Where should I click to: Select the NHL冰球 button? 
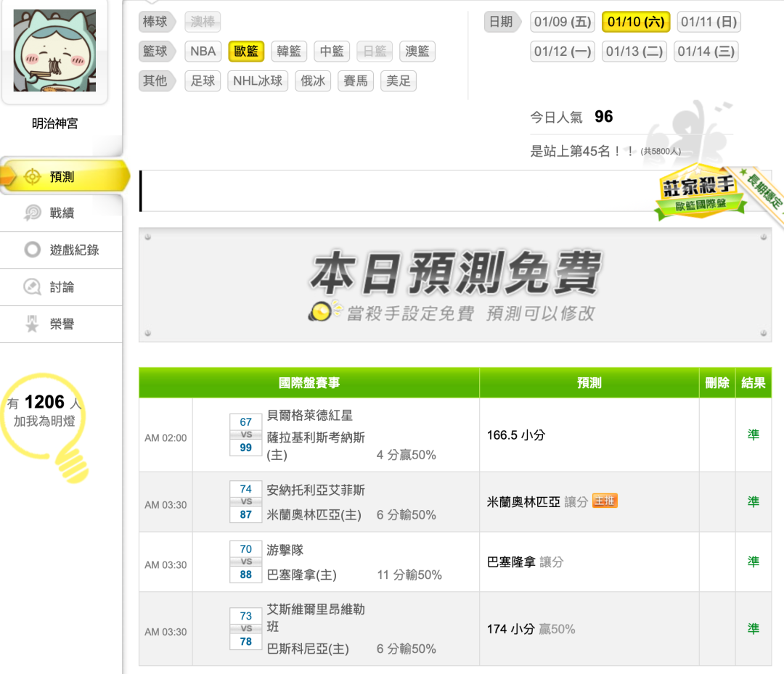point(258,81)
